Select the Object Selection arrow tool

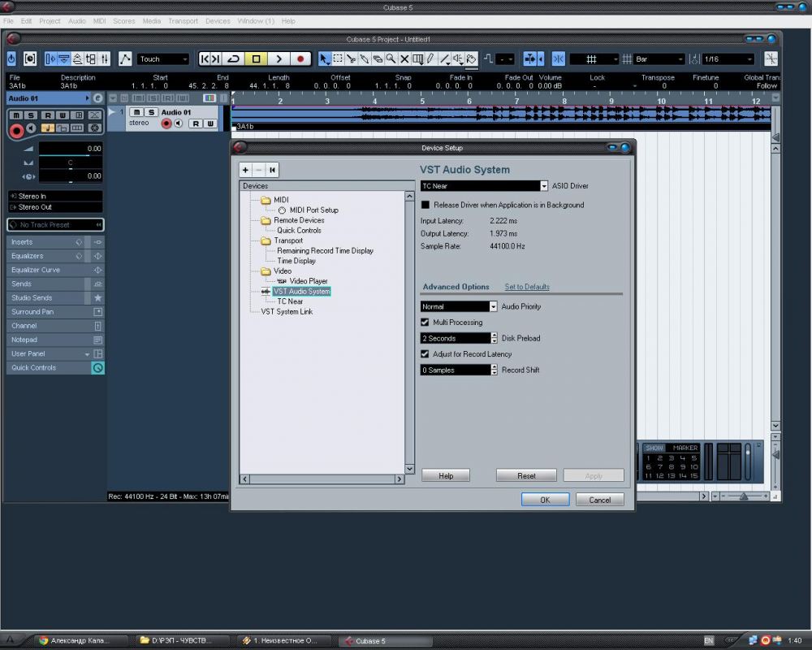tap(324, 59)
